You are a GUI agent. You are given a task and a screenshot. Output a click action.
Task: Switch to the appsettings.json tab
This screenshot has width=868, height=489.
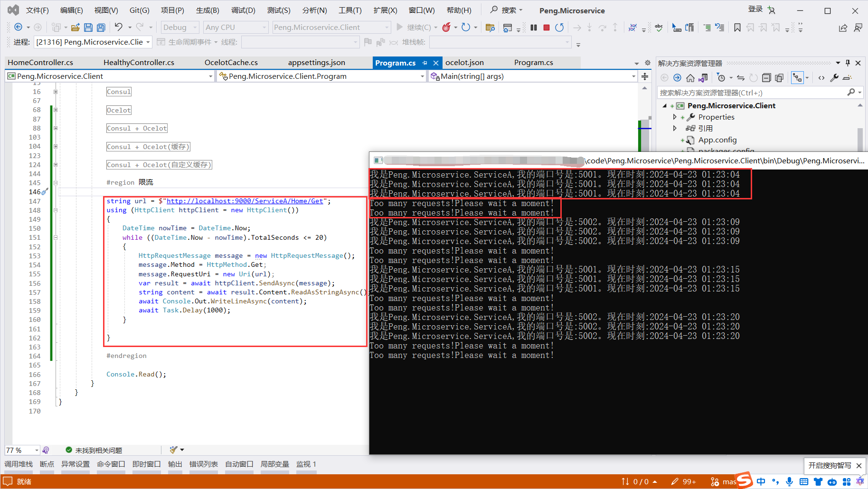(x=317, y=63)
